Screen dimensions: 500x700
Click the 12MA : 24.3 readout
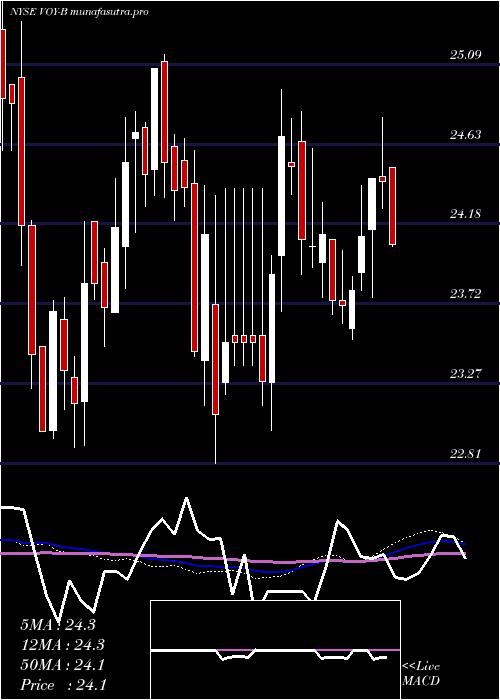point(63,645)
